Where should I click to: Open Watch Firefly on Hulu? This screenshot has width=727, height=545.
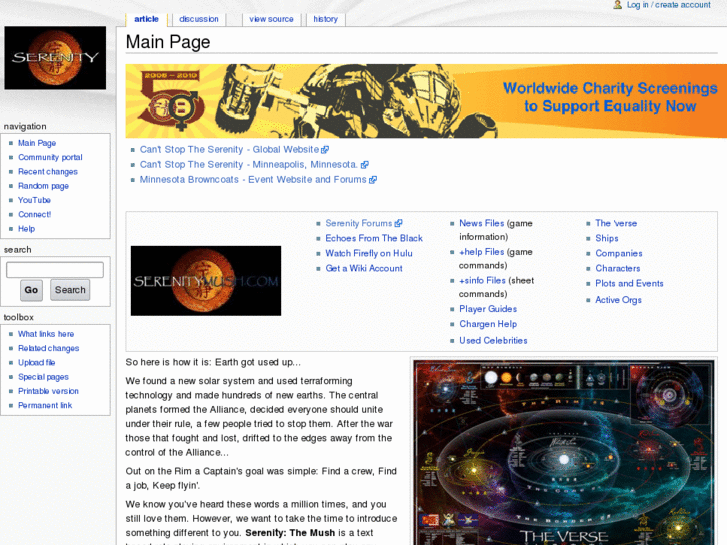[x=369, y=253]
